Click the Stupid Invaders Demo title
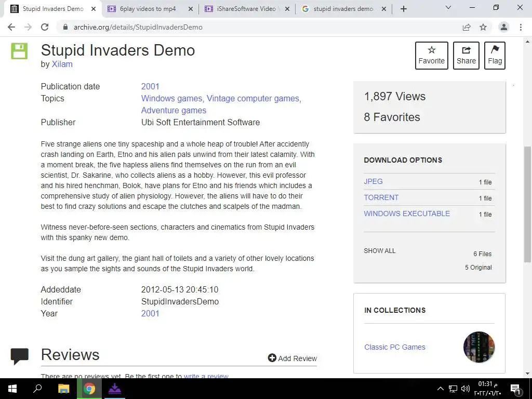The image size is (532, 399). (x=118, y=50)
